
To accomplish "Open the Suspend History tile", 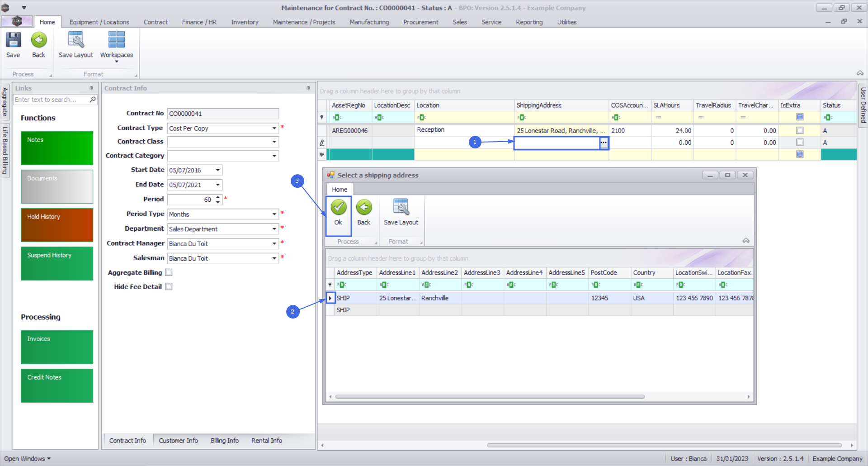I will [57, 263].
